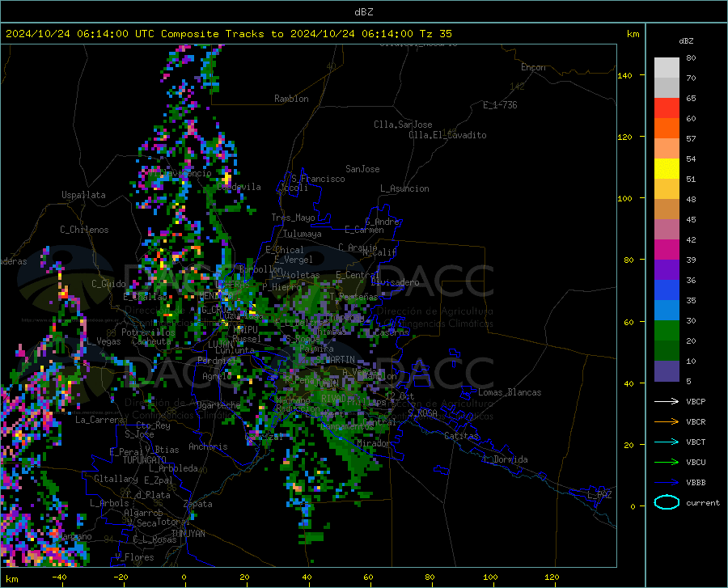The image size is (728, 588).
Task: Click the TUNUYAN place label
Action: pos(188,534)
